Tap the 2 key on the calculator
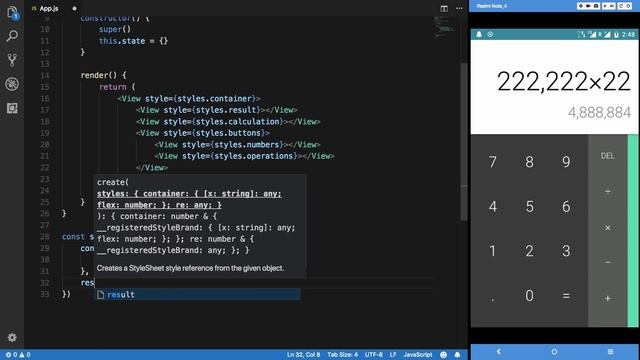The width and height of the screenshot is (640, 360). [x=529, y=251]
